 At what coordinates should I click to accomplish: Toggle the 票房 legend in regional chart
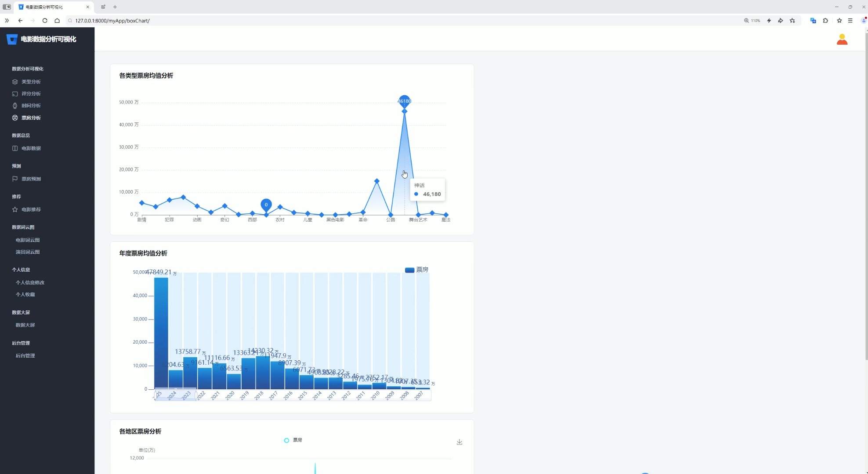(x=293, y=440)
